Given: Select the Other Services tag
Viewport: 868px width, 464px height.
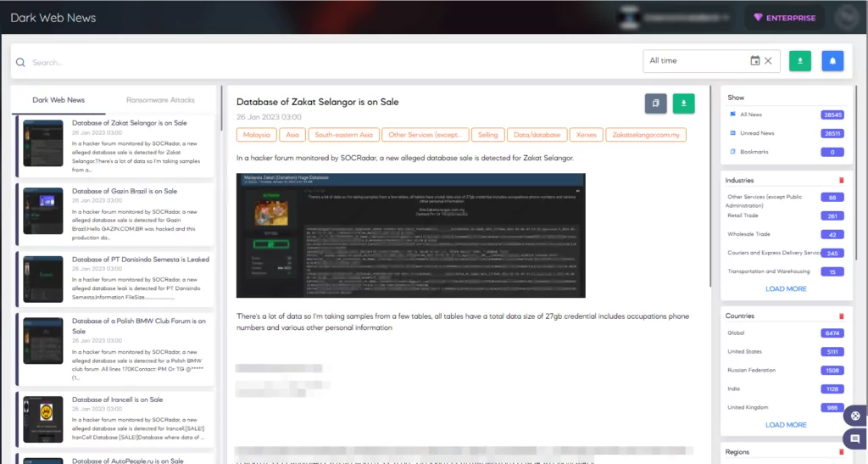Looking at the screenshot, I should point(426,135).
